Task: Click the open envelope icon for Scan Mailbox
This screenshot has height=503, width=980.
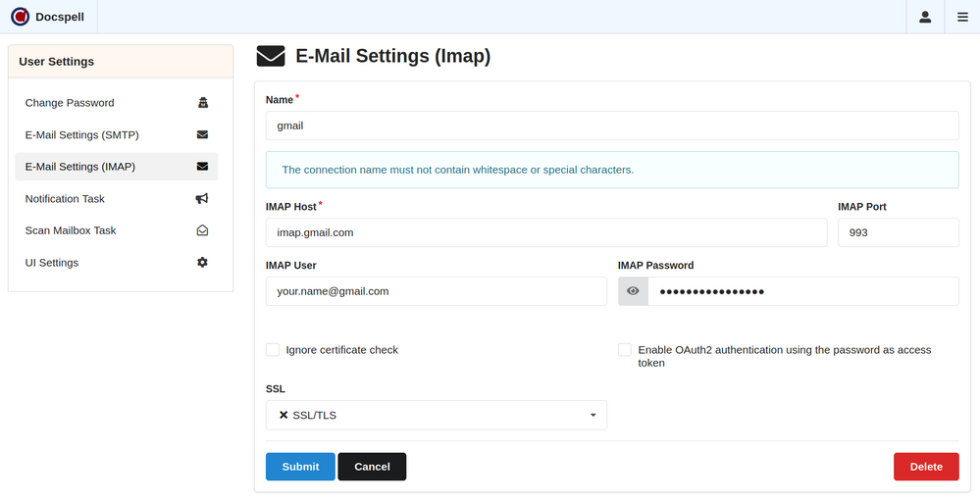Action: (x=202, y=230)
